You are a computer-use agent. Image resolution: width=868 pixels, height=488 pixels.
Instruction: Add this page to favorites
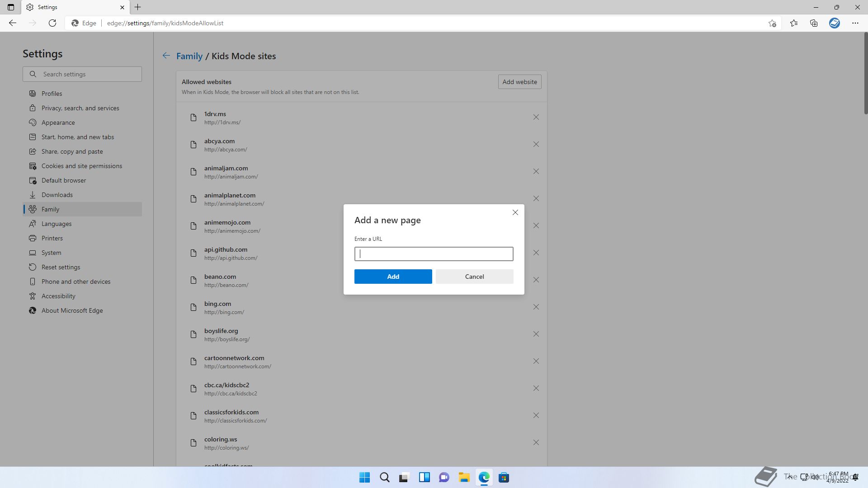(x=772, y=23)
